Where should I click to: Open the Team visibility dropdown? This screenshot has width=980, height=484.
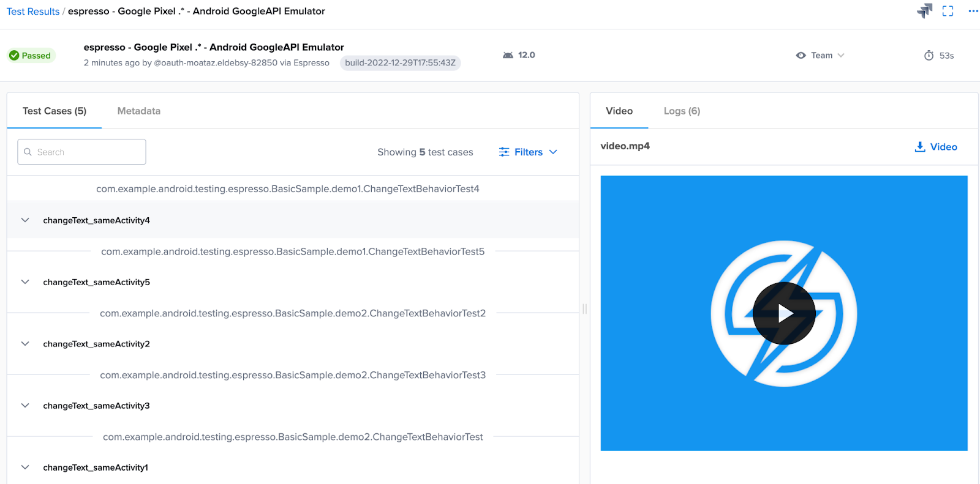(x=821, y=56)
